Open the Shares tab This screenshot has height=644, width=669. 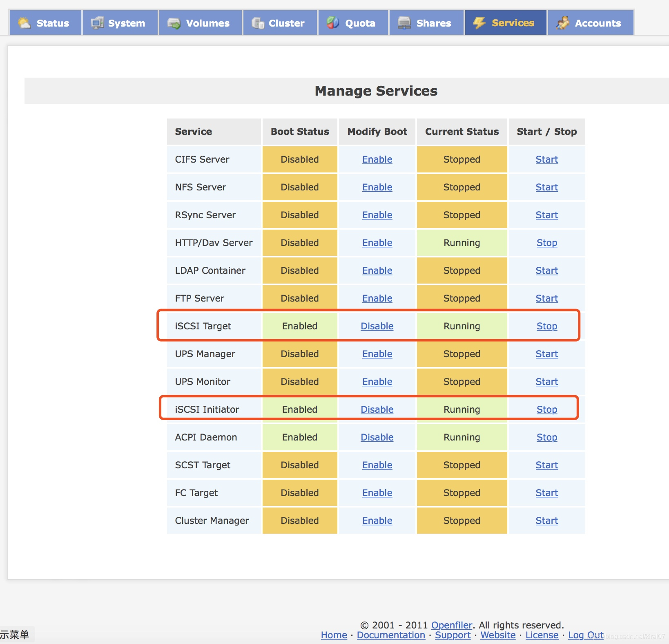426,23
